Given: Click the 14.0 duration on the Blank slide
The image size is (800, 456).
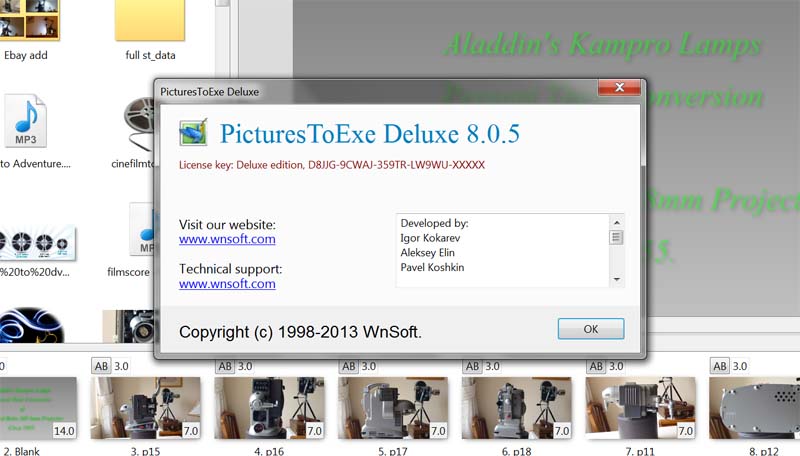Looking at the screenshot, I should click(64, 431).
